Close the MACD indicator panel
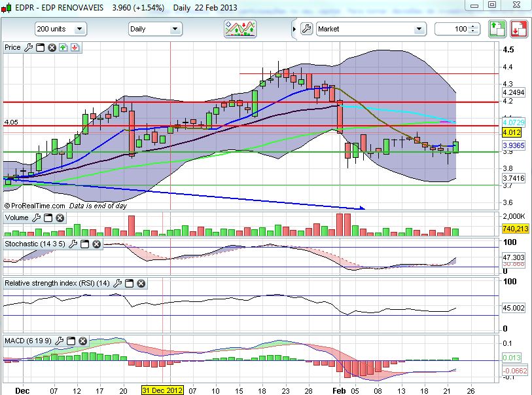 pyautogui.click(x=83, y=341)
